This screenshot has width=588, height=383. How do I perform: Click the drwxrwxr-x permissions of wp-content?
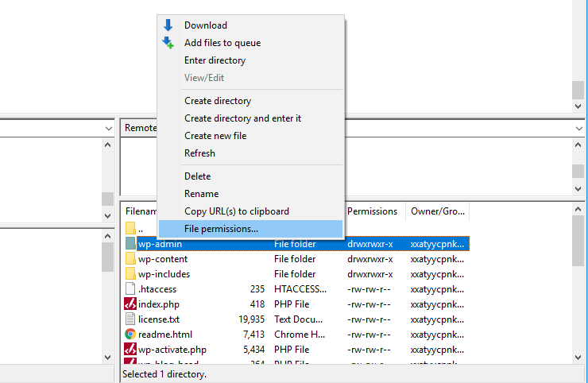tap(370, 259)
